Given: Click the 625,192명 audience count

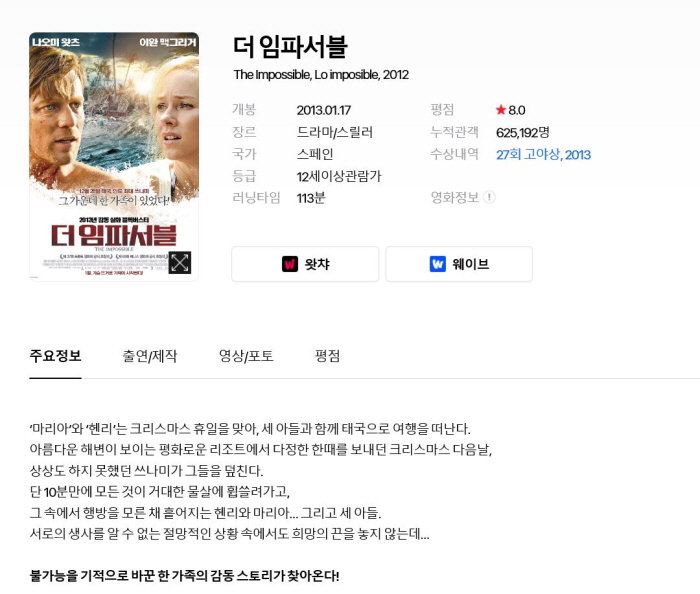Looking at the screenshot, I should [x=522, y=132].
